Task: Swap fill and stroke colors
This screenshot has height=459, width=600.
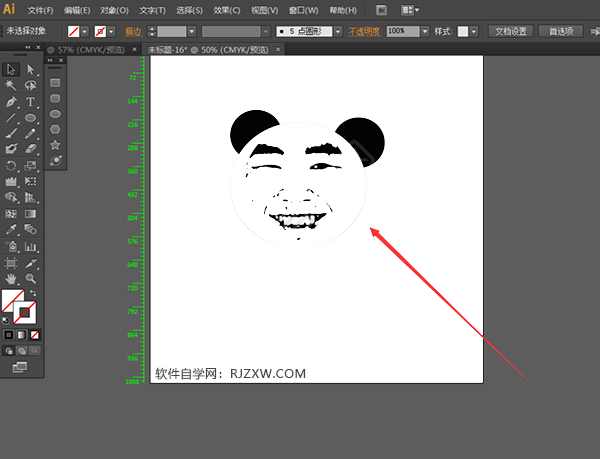Action: click(33, 293)
